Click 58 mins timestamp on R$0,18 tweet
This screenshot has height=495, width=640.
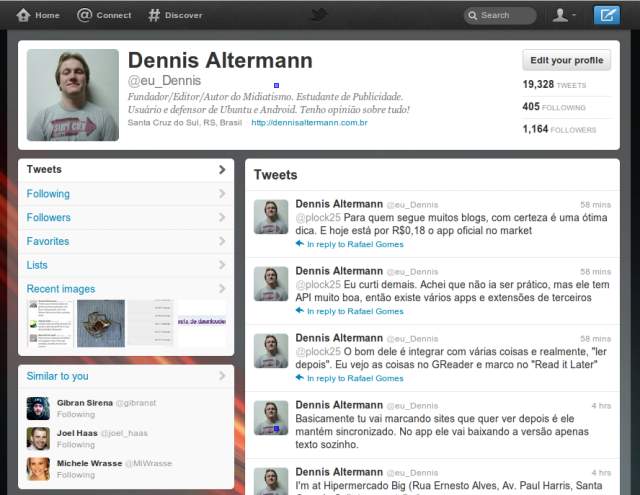pyautogui.click(x=595, y=204)
